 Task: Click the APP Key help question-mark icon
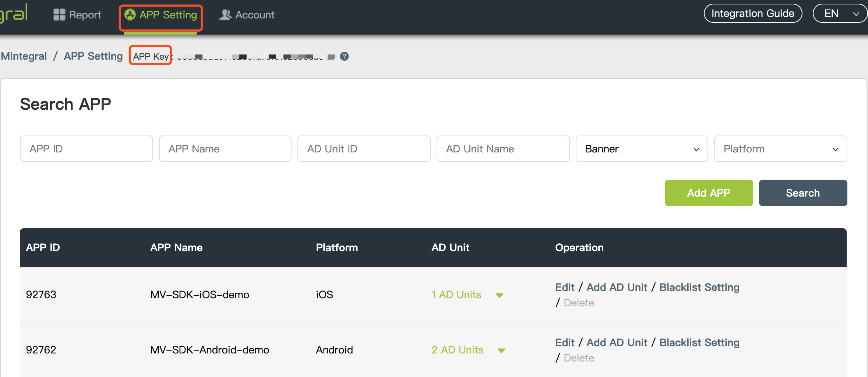click(x=344, y=56)
